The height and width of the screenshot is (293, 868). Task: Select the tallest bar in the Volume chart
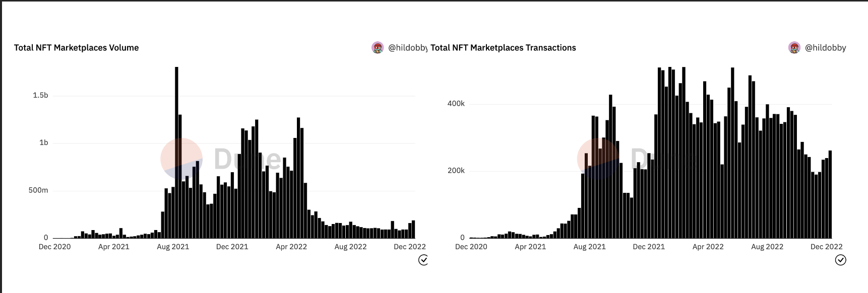[176, 151]
